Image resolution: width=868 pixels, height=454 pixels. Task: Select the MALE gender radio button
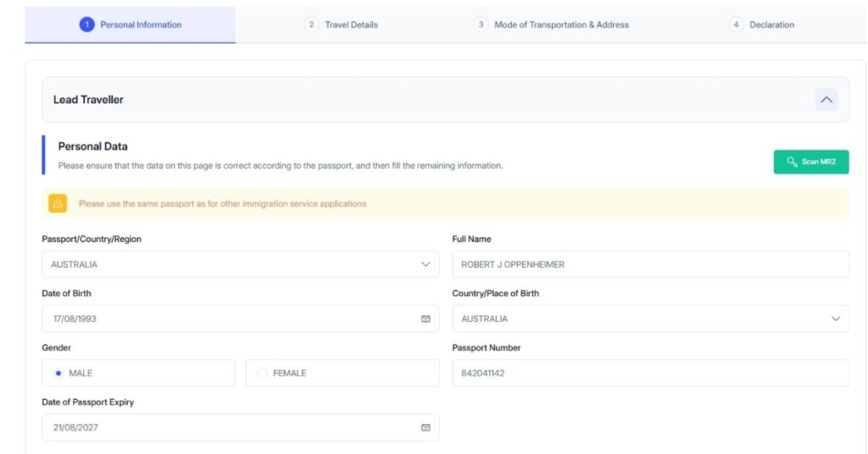click(58, 374)
